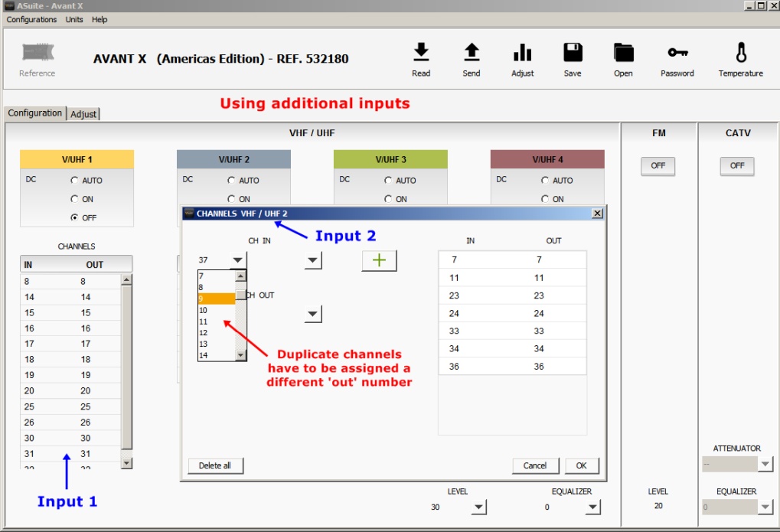This screenshot has width=780, height=532.
Task: Click the Save floppy disk icon
Action: click(x=573, y=52)
